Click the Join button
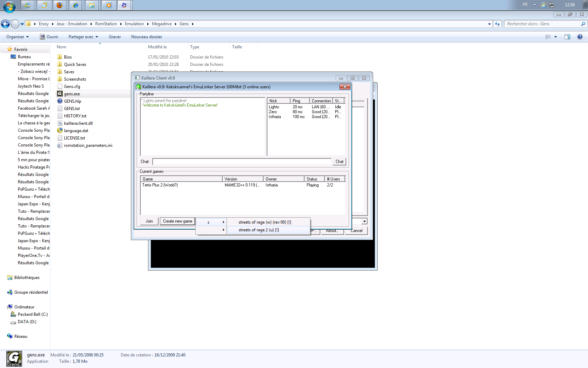This screenshot has height=368, width=588. click(149, 221)
